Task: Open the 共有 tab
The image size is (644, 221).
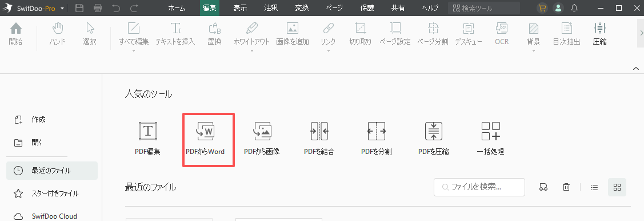Action: point(398,8)
